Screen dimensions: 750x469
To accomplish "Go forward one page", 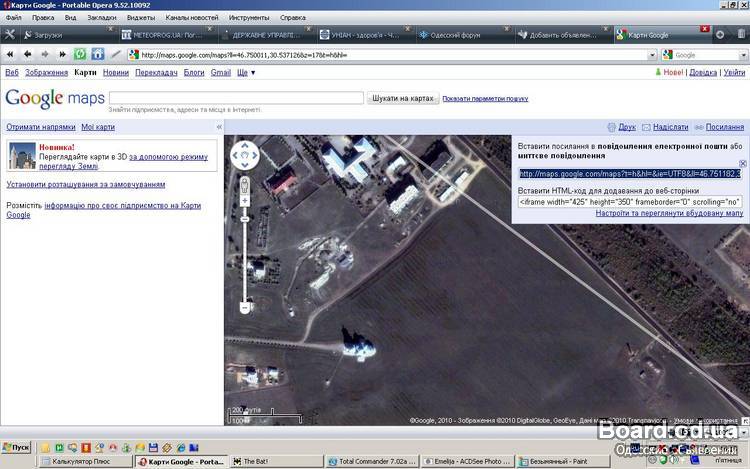I will tap(44, 55).
